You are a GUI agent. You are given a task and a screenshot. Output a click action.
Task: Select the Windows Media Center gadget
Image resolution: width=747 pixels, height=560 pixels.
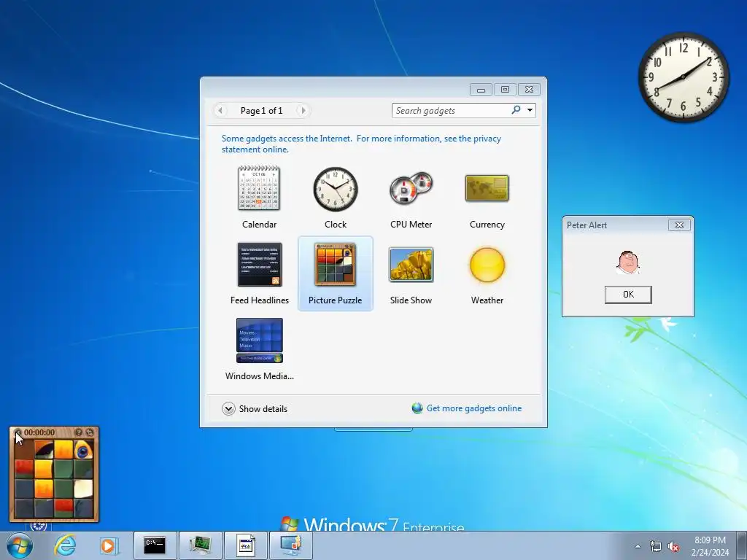[259, 349]
